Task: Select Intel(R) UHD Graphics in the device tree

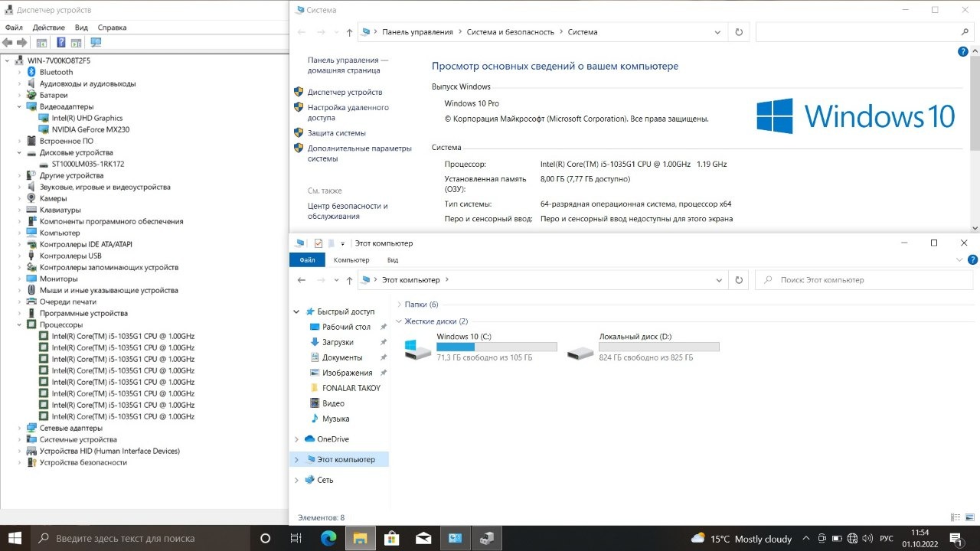Action: click(87, 118)
